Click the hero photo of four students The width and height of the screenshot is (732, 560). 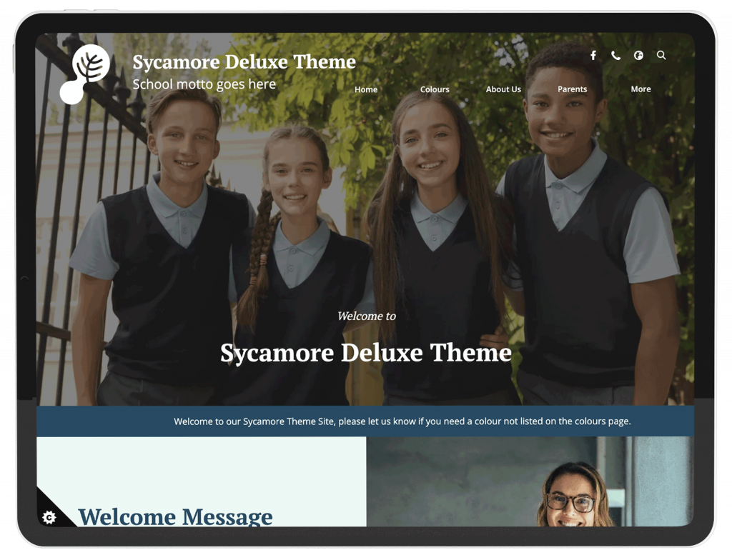point(429,214)
